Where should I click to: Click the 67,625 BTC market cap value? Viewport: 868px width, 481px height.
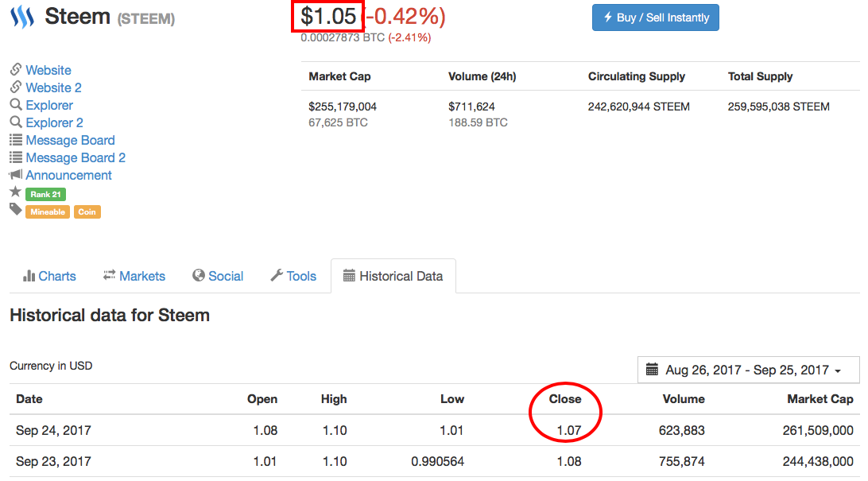point(339,122)
